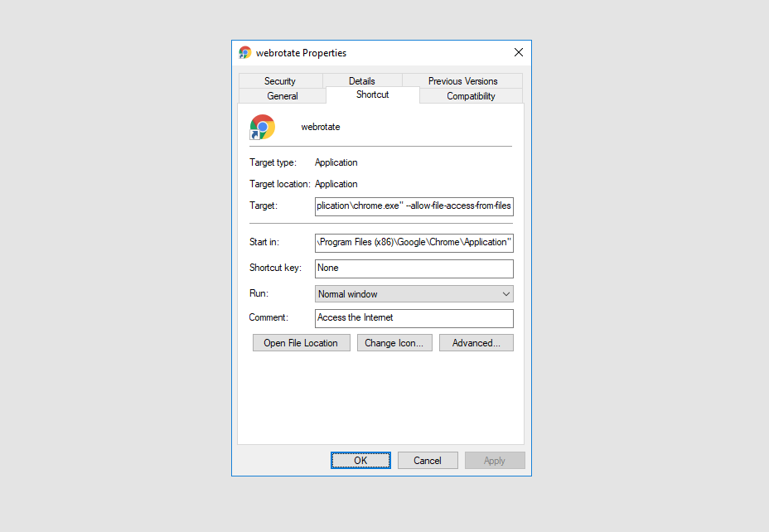Open the Run dropdown showing Normal window
The width and height of the screenshot is (769, 532).
[x=414, y=294]
